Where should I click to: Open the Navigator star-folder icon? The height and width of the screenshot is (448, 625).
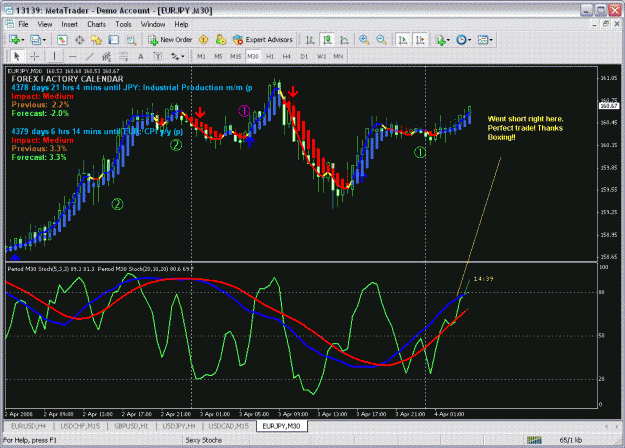click(x=96, y=40)
